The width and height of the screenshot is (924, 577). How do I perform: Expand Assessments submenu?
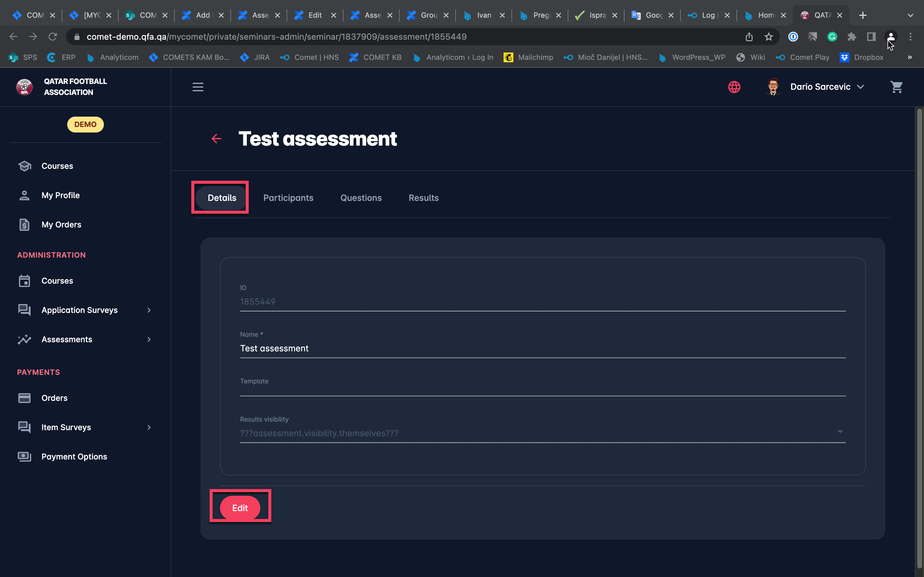tap(149, 339)
